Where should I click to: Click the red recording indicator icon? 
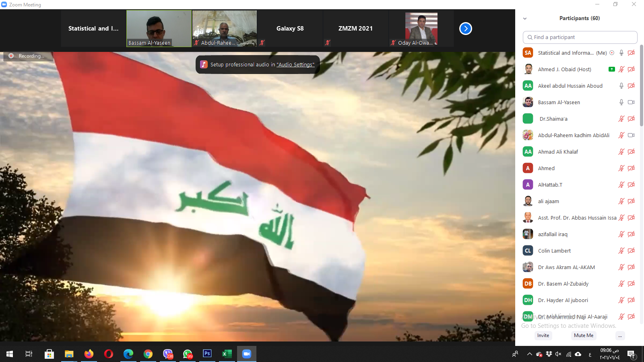[x=11, y=56]
